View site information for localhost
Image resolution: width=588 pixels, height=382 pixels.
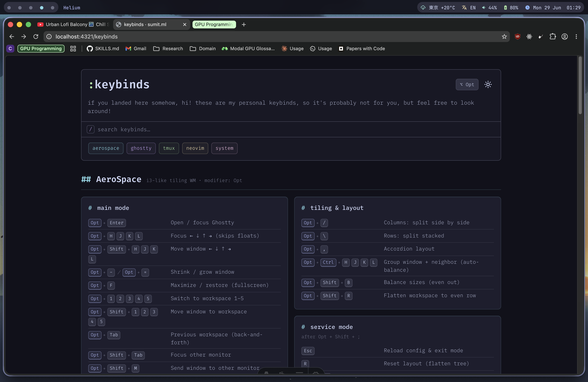pos(49,37)
